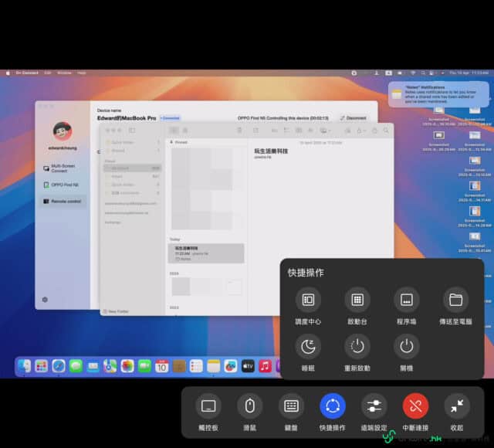Open Freeform from the Dock
Screen dimensions: 494x448
pyautogui.click(x=231, y=366)
